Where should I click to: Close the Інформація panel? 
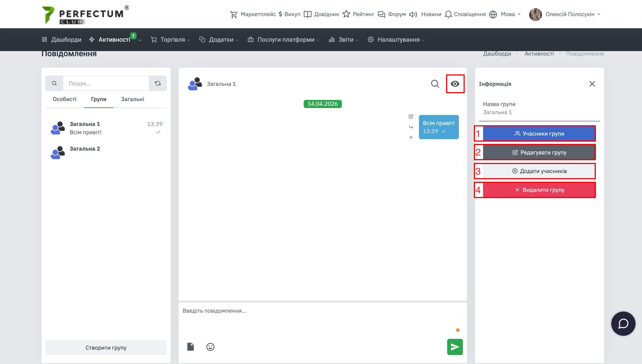tap(592, 84)
